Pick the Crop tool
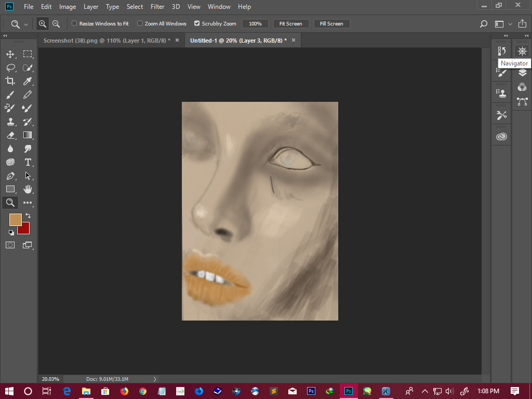532x399 pixels. coord(10,81)
